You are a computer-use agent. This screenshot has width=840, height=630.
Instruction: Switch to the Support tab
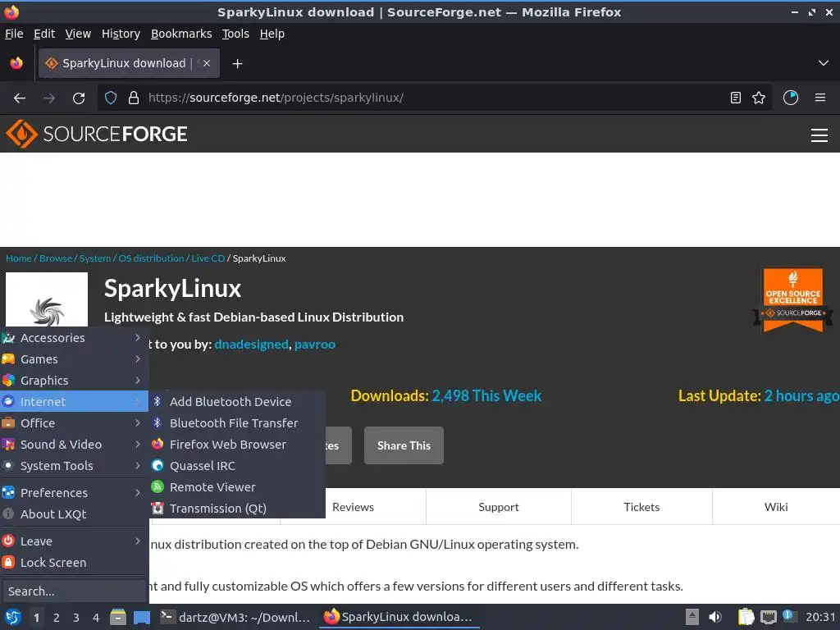coord(499,507)
